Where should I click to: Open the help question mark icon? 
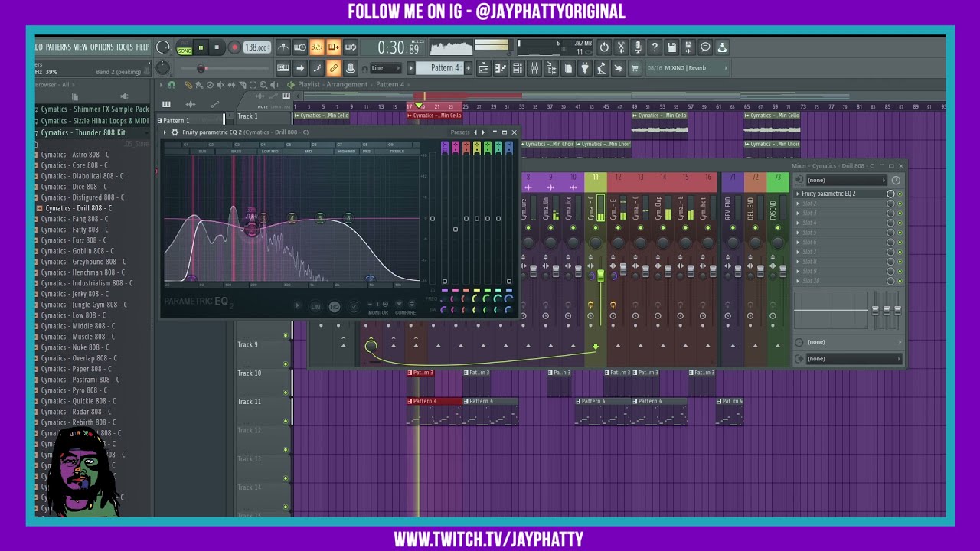tap(655, 47)
